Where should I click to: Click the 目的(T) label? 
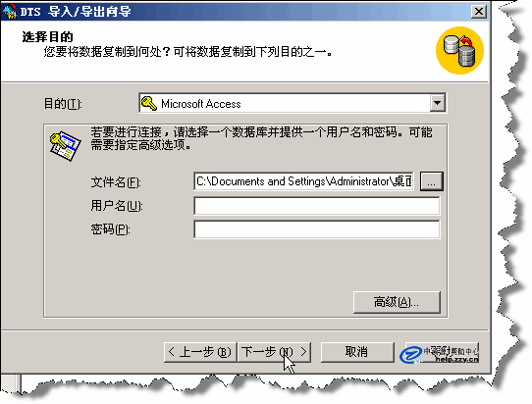coord(63,103)
